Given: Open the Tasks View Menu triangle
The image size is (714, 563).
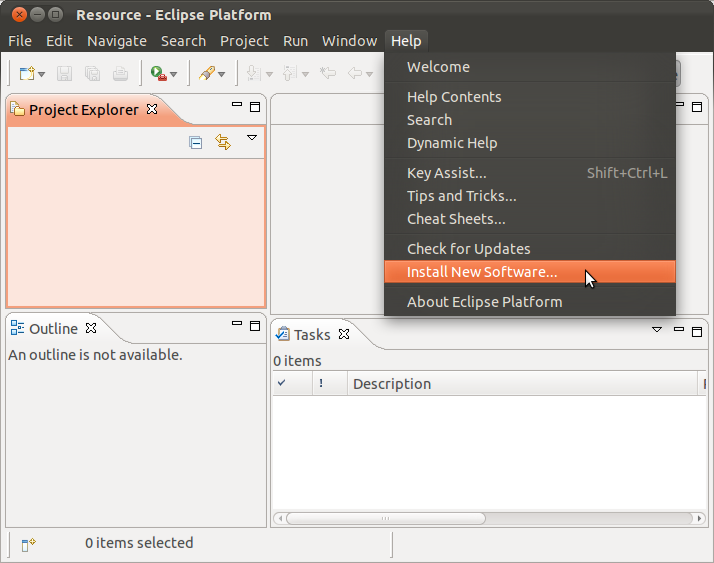Looking at the screenshot, I should coord(657,329).
